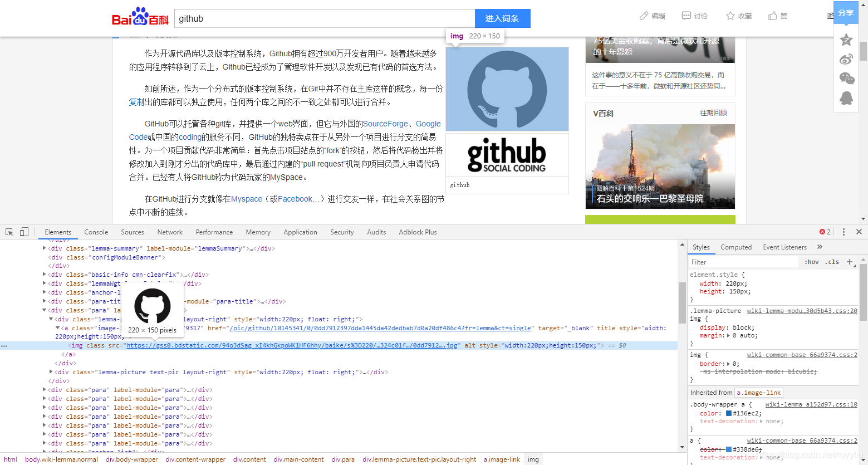
Task: Expand the border property triangle
Action: click(728, 364)
